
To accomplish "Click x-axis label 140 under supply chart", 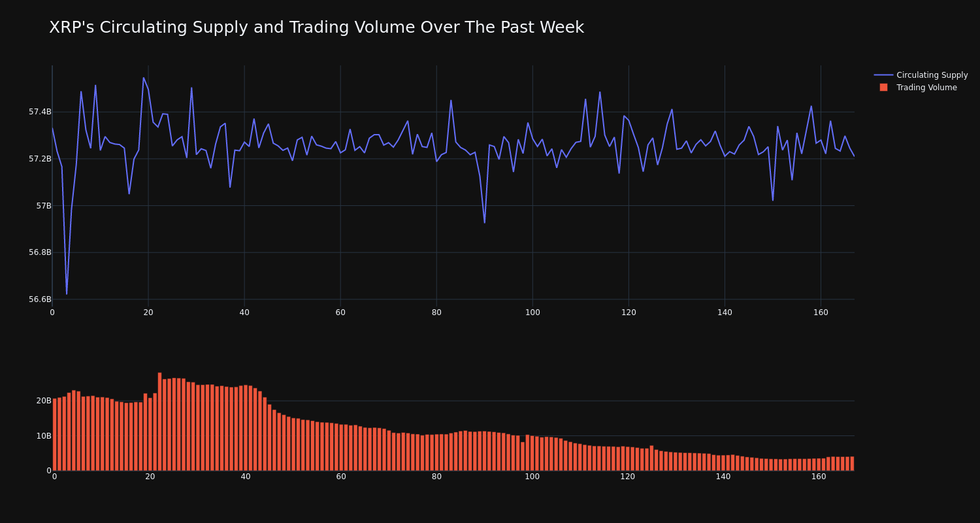I will 725,312.
